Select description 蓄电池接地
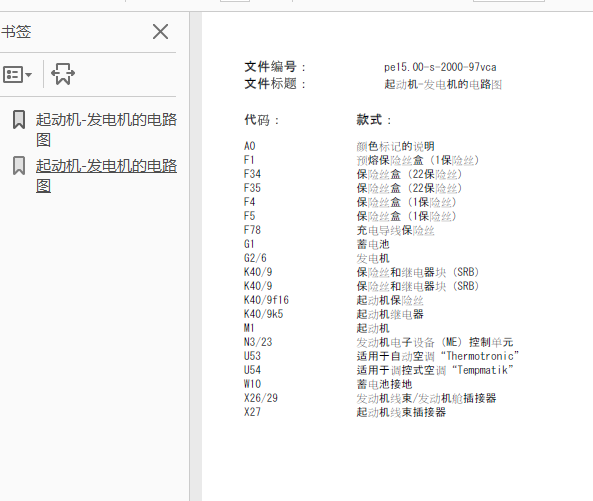The image size is (593, 501). [x=384, y=384]
